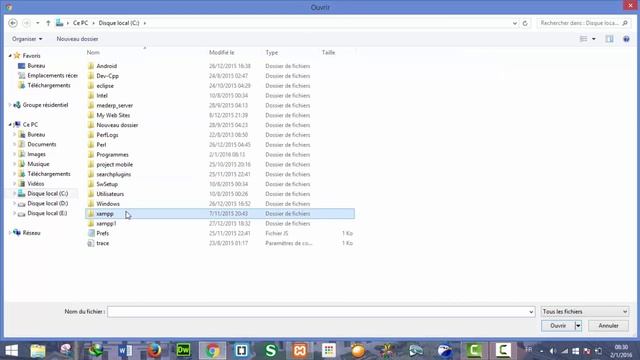Open Vidéos under Ce PC
The height and width of the screenshot is (360, 640).
(36, 184)
